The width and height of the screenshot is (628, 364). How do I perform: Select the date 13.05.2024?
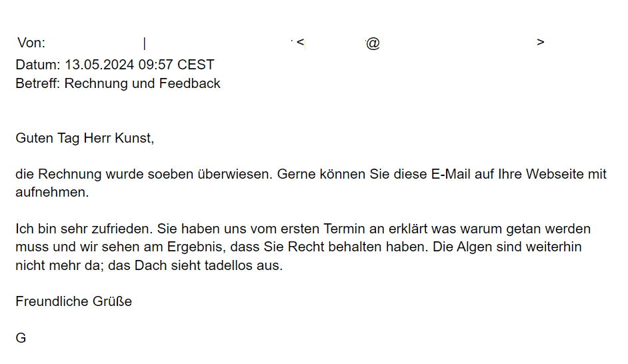[x=99, y=65]
